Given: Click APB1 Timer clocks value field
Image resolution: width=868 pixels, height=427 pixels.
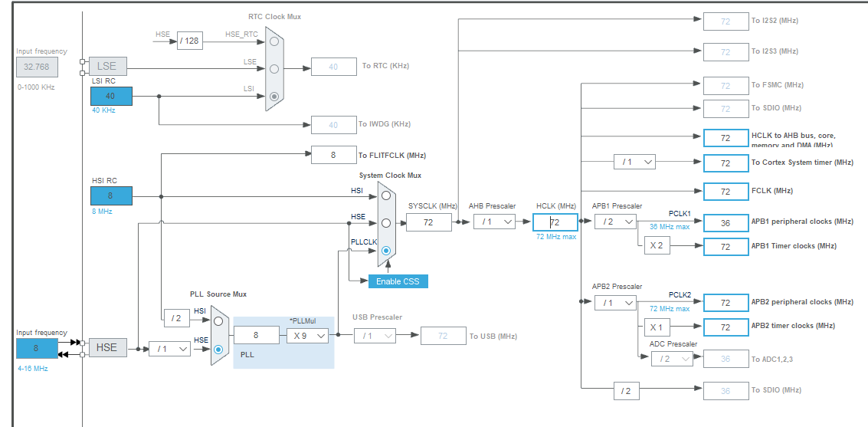Looking at the screenshot, I should click(x=726, y=247).
